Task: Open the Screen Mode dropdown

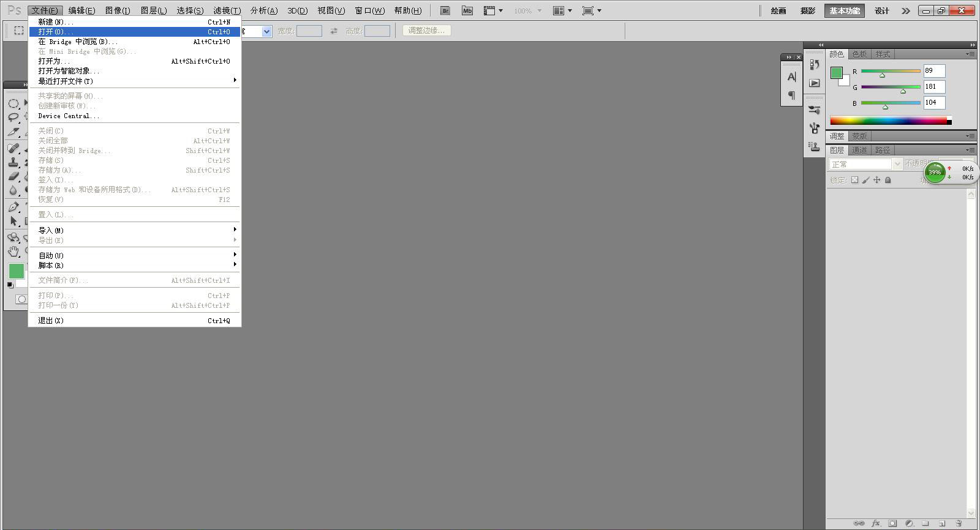Action: pos(592,10)
